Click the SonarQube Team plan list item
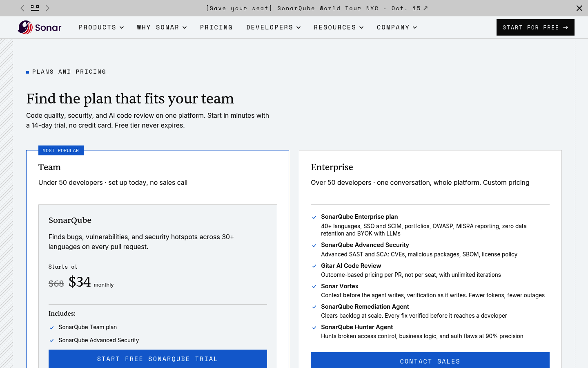Image resolution: width=588 pixels, height=368 pixels. click(x=88, y=327)
